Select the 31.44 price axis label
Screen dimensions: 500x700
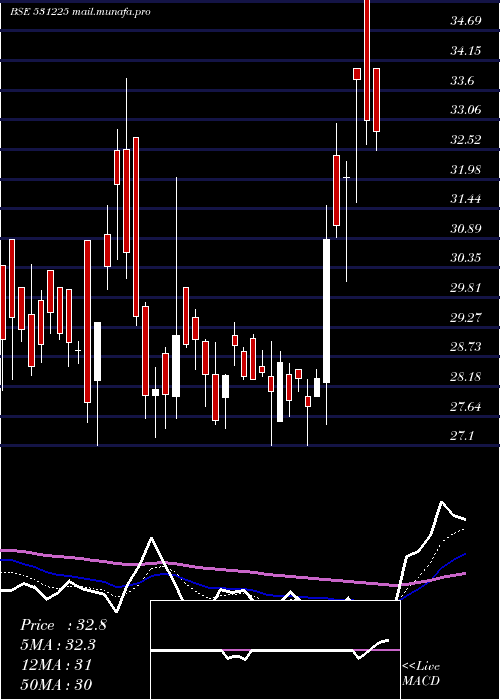[466, 199]
